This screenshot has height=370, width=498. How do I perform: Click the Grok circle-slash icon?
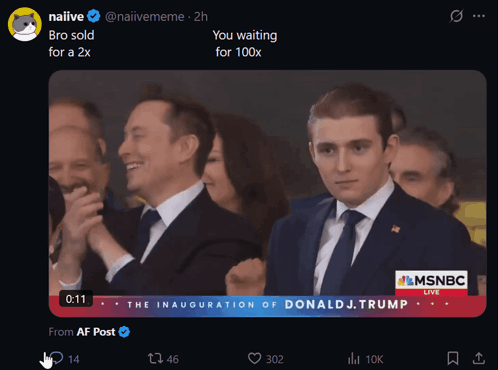(x=456, y=16)
